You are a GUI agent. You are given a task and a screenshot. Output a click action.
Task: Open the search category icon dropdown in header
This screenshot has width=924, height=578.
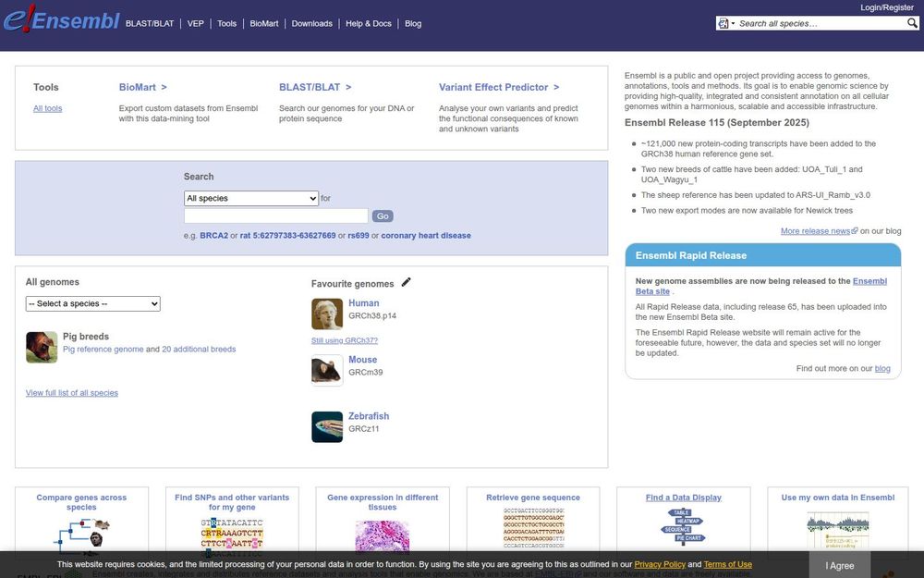pos(726,24)
